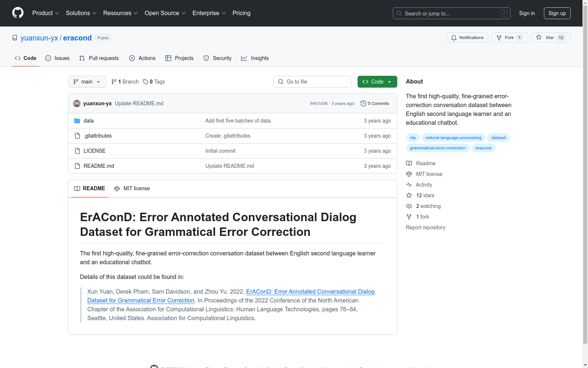Click the Pricing link
Image resolution: width=588 pixels, height=368 pixels.
[241, 13]
